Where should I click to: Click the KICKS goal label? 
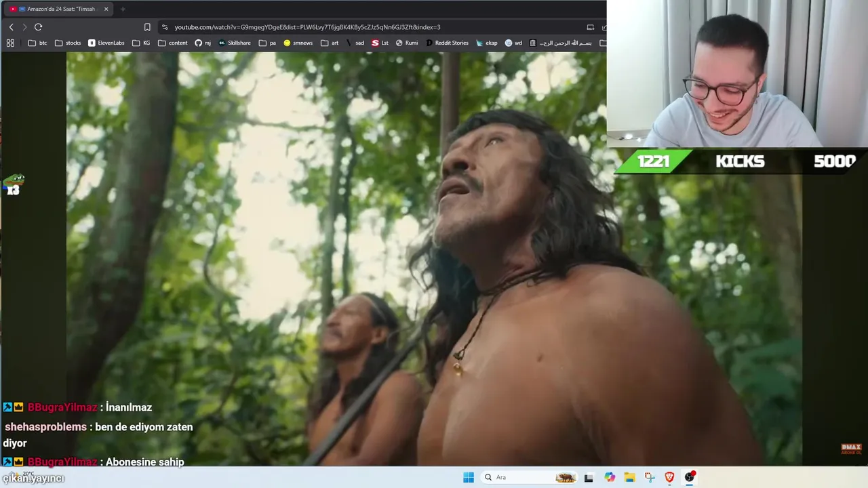coord(740,161)
